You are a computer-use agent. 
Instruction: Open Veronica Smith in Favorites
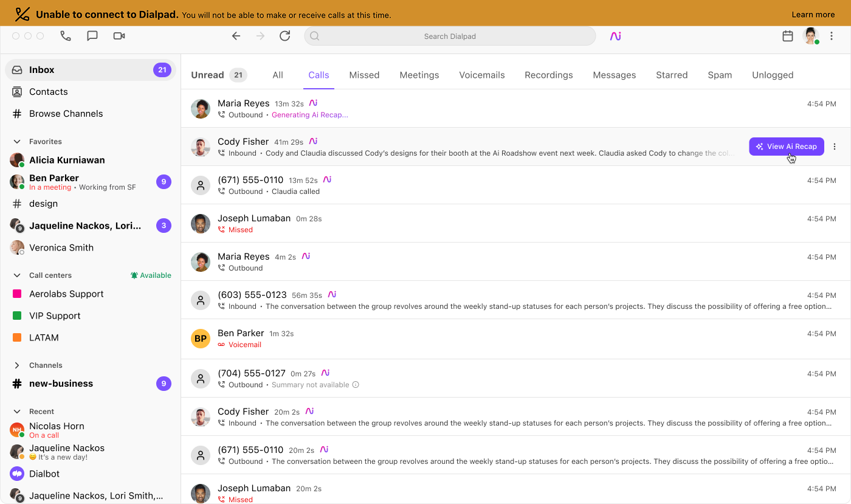91,247
